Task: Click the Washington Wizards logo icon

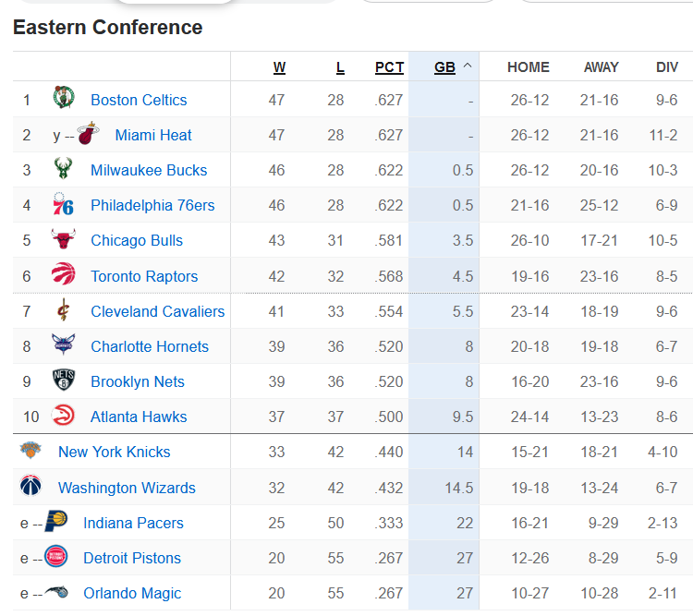Action: click(30, 485)
